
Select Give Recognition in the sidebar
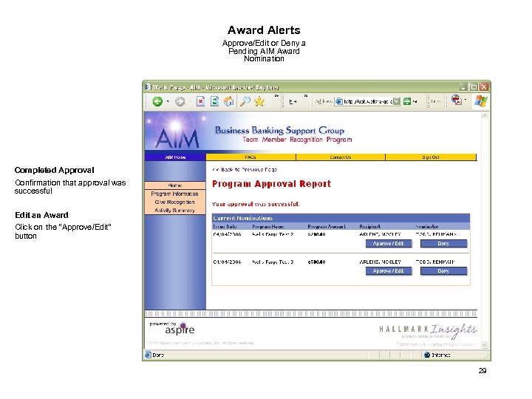(175, 202)
